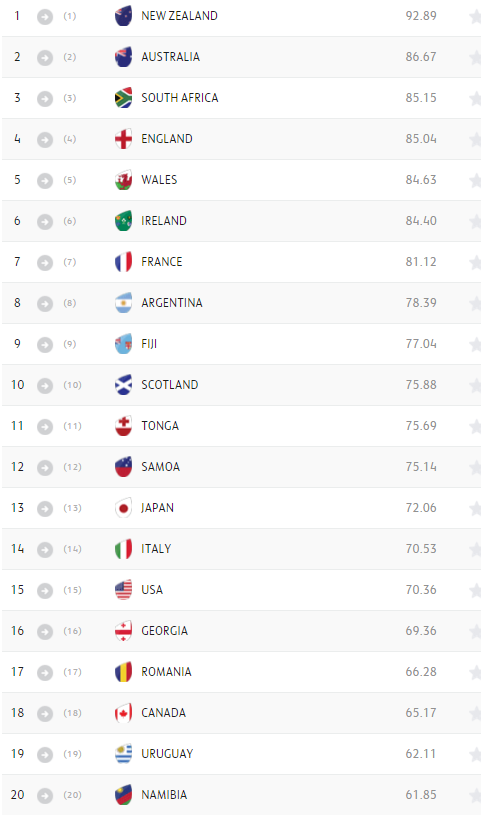Click the South Africa flag icon

coord(123,98)
